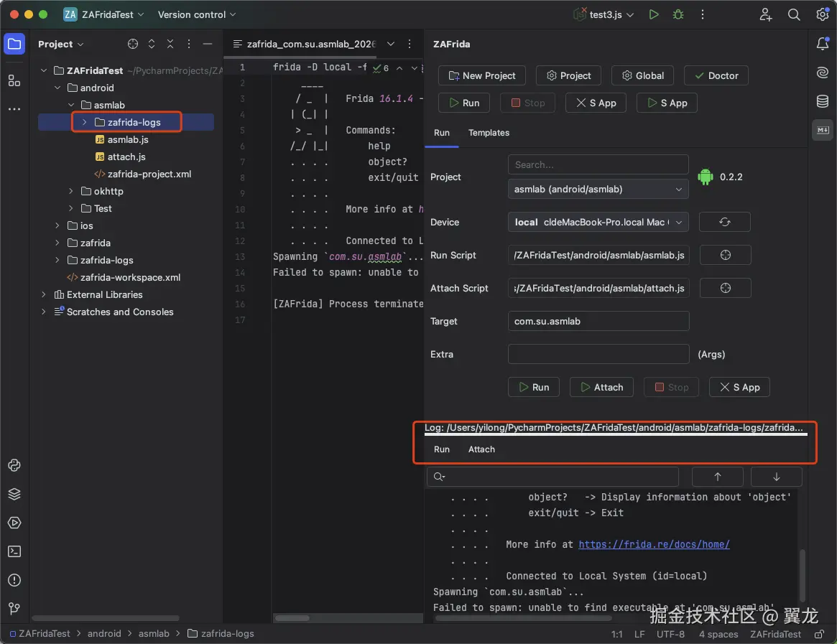This screenshot has height=644, width=837.
Task: Open the frida.re docs link
Action: (x=654, y=544)
